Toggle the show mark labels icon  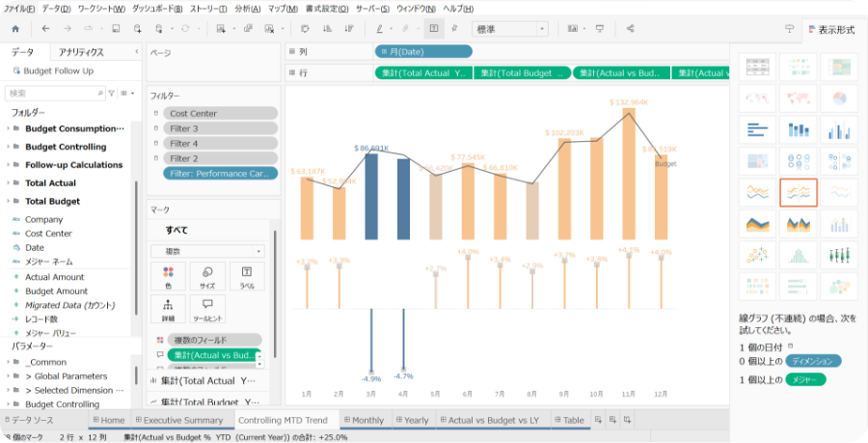click(434, 28)
